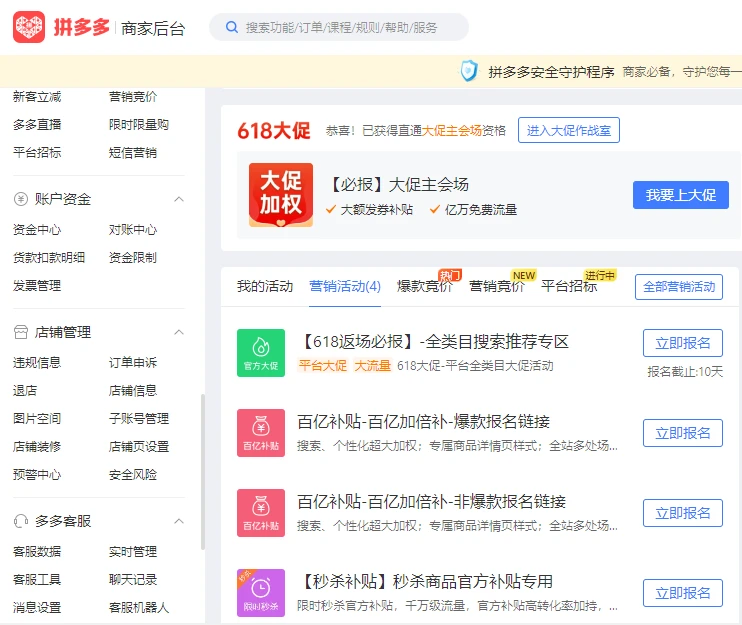Click 进入大促作战室 button

pos(569,130)
